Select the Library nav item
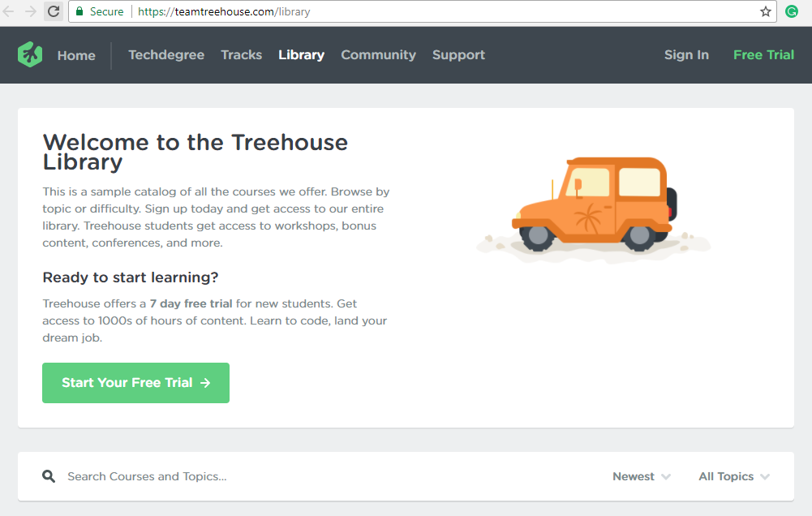Viewport: 812px width, 516px height. pos(302,55)
